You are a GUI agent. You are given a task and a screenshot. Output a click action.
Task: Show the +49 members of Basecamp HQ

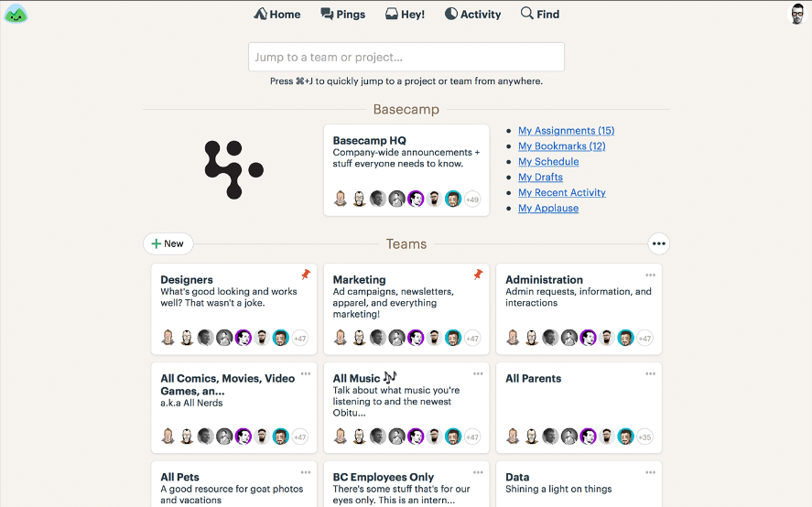472,199
